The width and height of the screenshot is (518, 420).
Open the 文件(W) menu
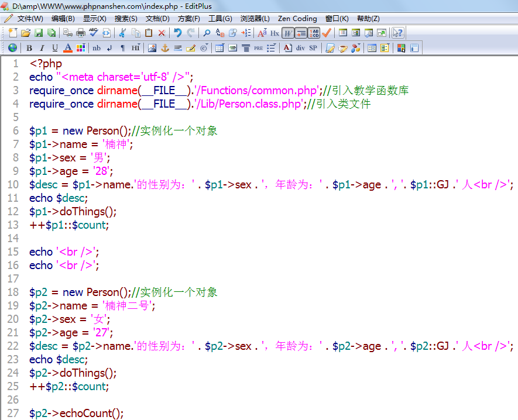[30, 19]
